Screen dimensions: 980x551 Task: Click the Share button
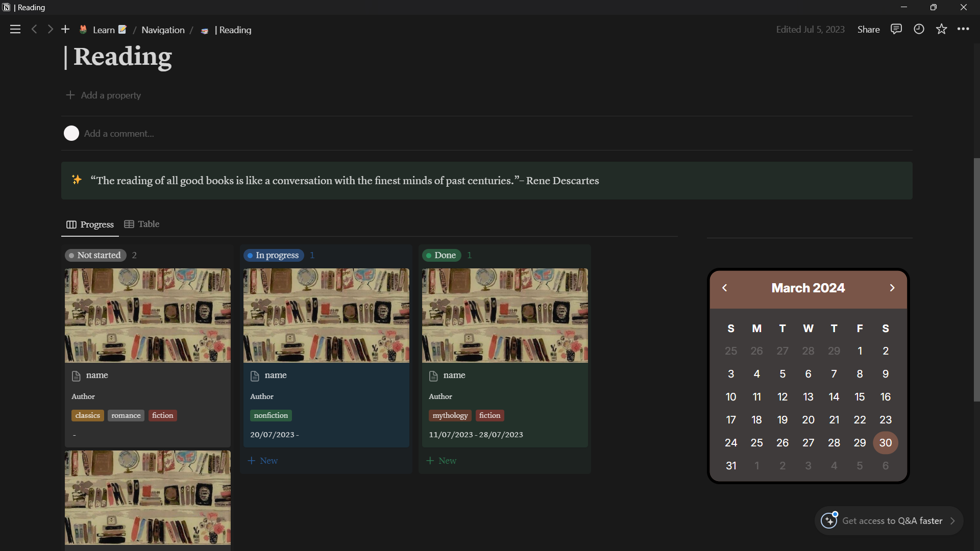click(868, 30)
